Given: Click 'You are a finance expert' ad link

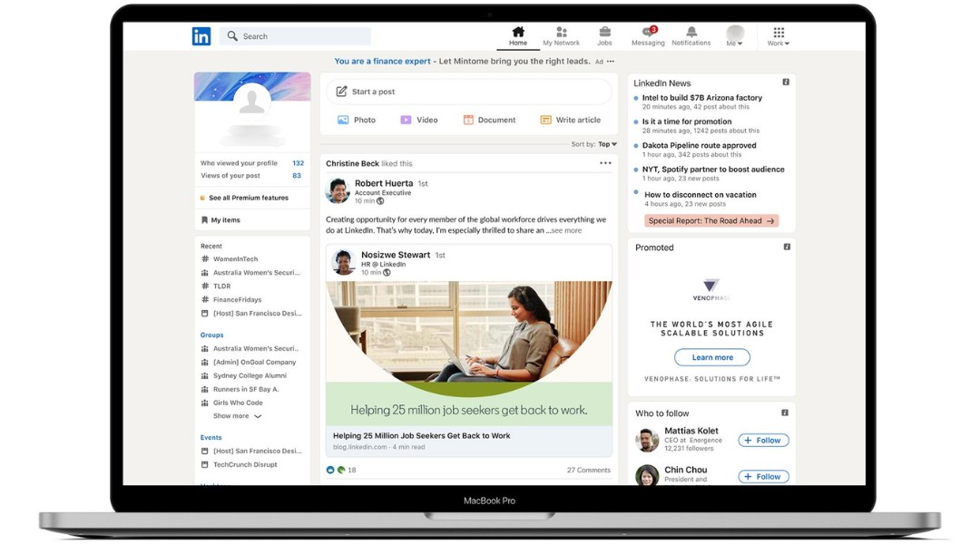Looking at the screenshot, I should (382, 62).
